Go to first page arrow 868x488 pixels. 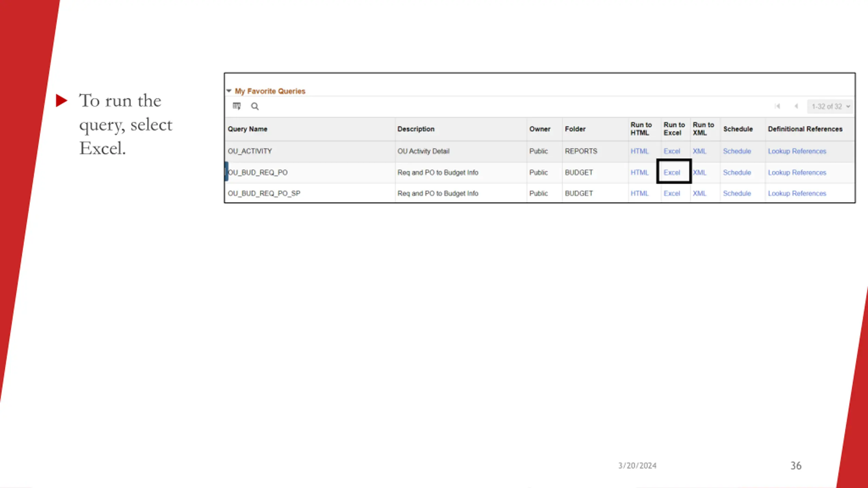tap(777, 106)
